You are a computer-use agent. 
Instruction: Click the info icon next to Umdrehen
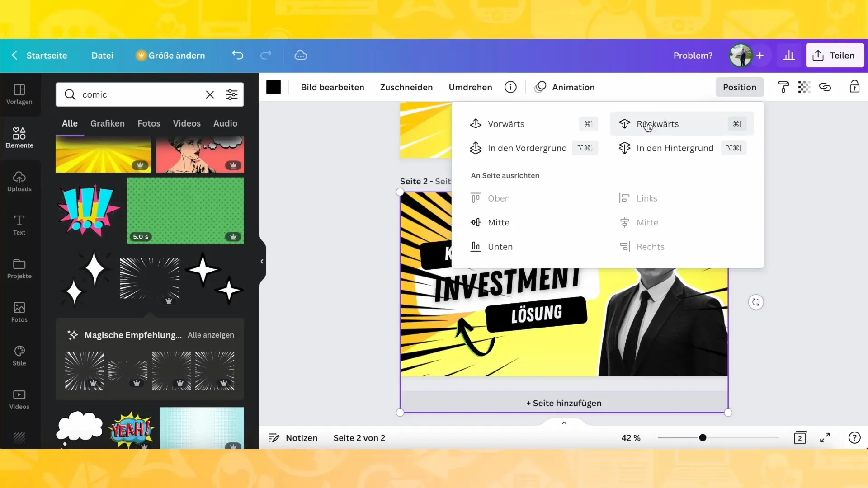click(511, 87)
